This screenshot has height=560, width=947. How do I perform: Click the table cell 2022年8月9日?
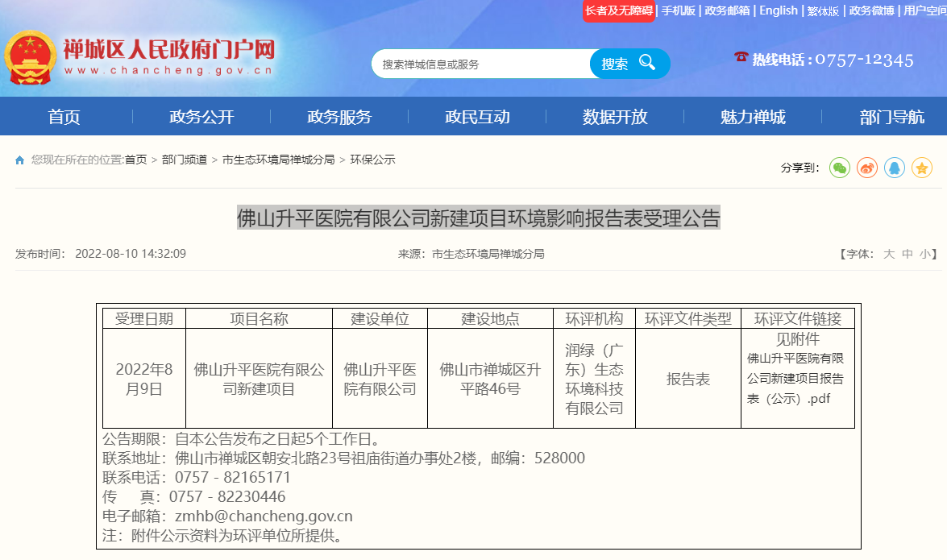(143, 379)
